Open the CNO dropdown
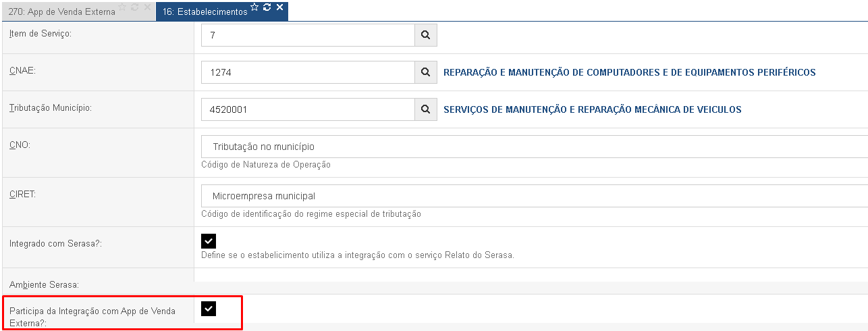This screenshot has height=331, width=868. [535, 147]
